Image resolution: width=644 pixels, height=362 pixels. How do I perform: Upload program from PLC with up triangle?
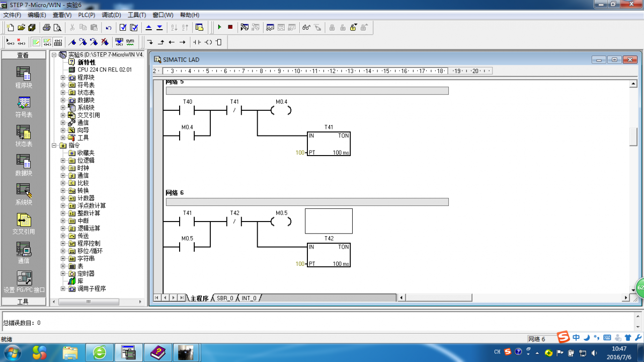[148, 27]
